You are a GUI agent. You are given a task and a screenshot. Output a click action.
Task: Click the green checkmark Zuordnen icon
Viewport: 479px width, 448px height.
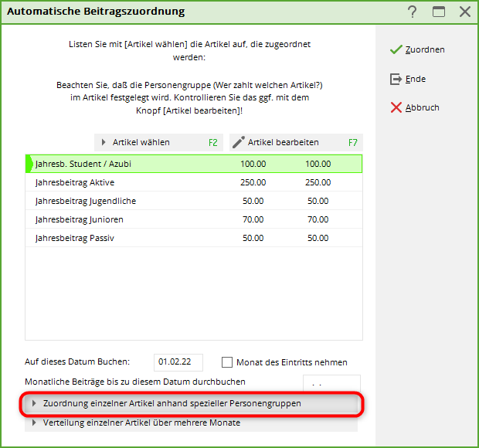click(396, 49)
